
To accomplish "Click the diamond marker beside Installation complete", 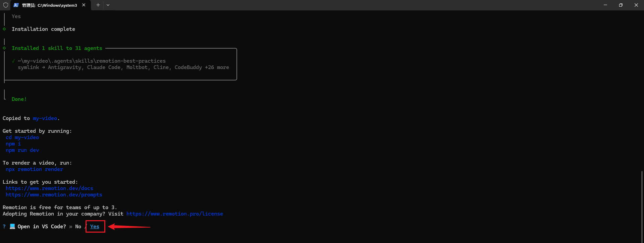I will point(4,29).
